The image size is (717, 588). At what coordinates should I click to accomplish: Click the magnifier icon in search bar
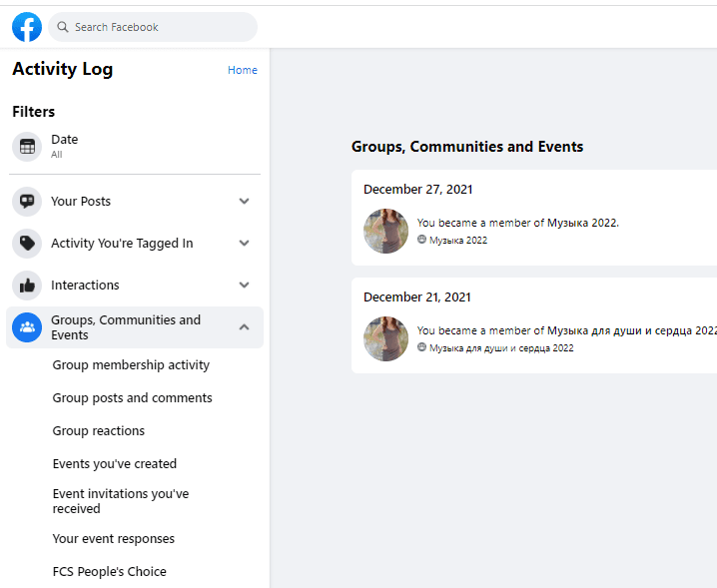pos(63,27)
